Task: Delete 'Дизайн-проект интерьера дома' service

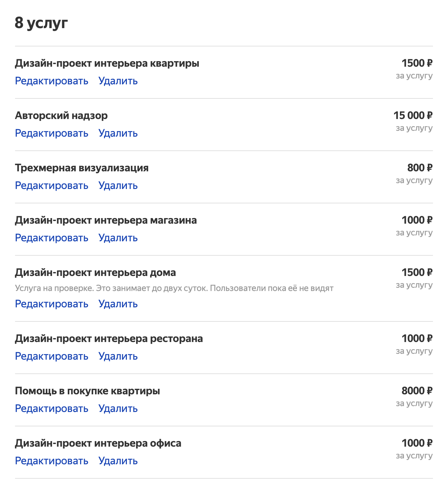Action: [x=118, y=304]
